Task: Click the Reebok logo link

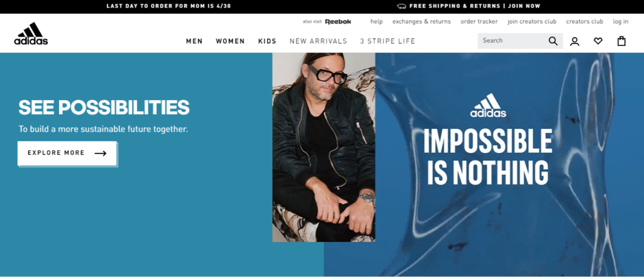Action: coord(338,22)
